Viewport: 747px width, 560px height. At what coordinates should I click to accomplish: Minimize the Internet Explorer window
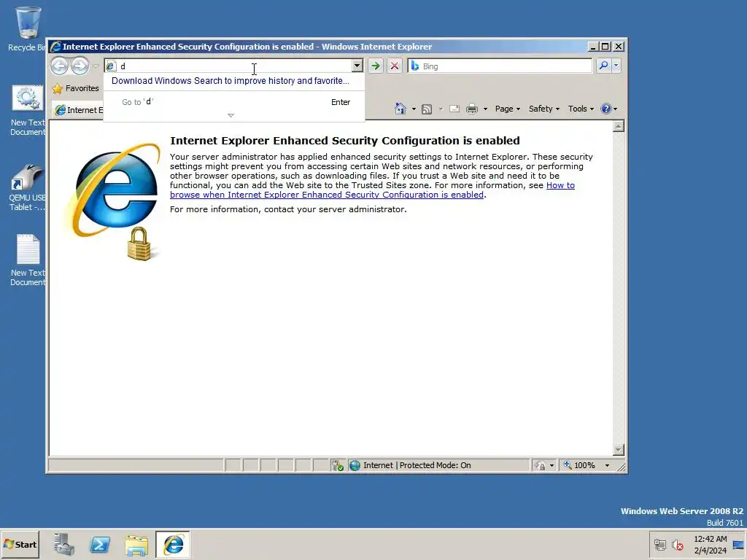pyautogui.click(x=592, y=47)
